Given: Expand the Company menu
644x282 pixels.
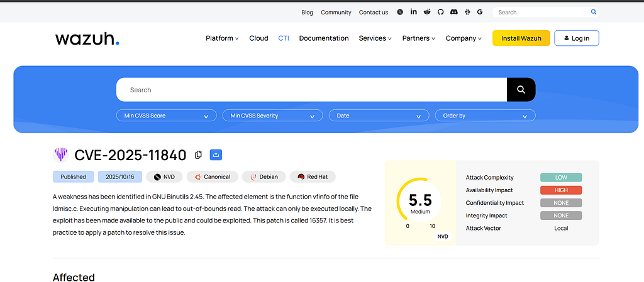Looking at the screenshot, I should (x=464, y=38).
